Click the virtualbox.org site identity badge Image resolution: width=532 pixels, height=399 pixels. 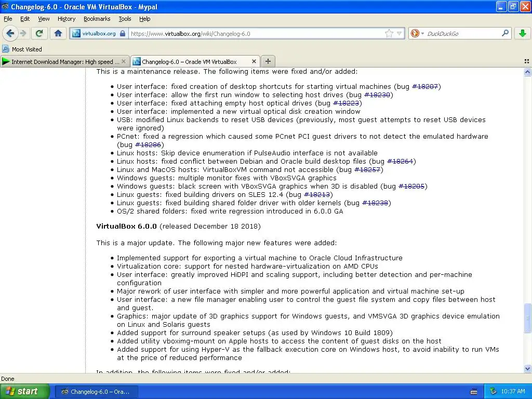pyautogui.click(x=99, y=34)
